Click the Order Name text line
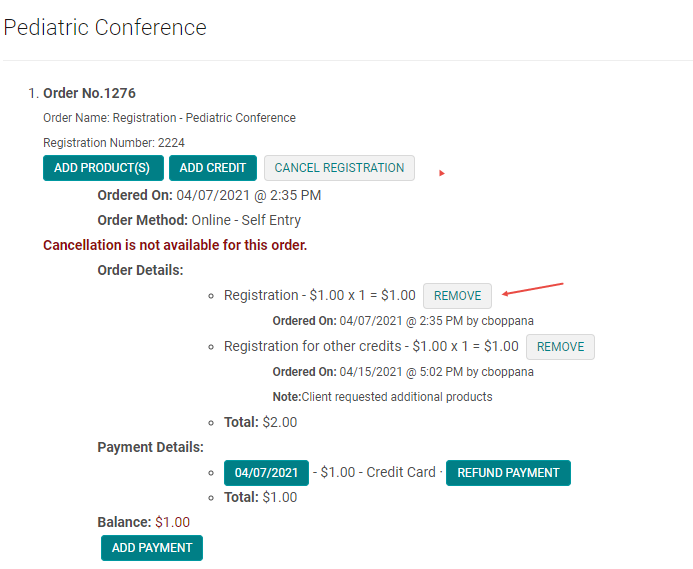Screen dimensions: 693x569 (x=169, y=118)
